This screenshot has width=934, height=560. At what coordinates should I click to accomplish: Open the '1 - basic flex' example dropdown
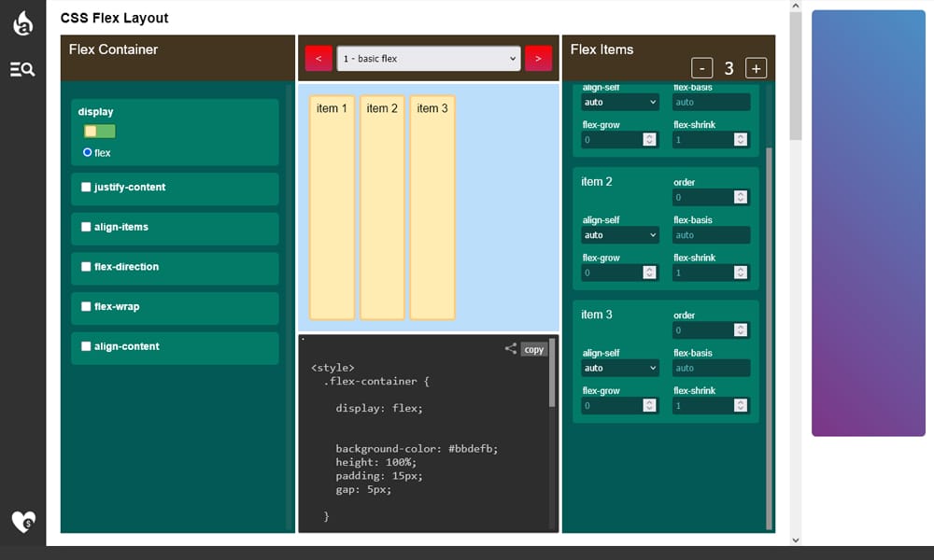(428, 58)
